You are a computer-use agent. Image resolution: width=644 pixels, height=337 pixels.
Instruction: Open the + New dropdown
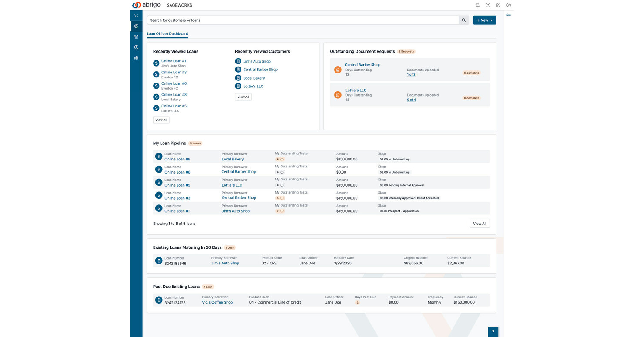(484, 20)
